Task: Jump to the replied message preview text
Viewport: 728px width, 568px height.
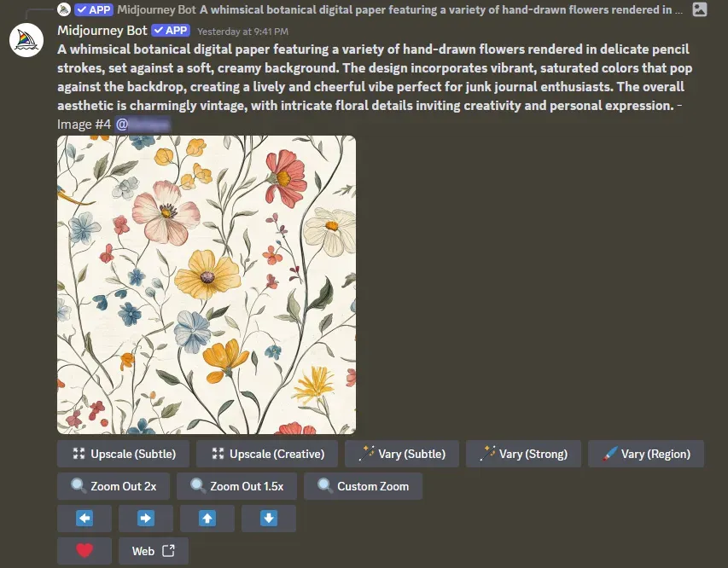Action: coord(440,10)
